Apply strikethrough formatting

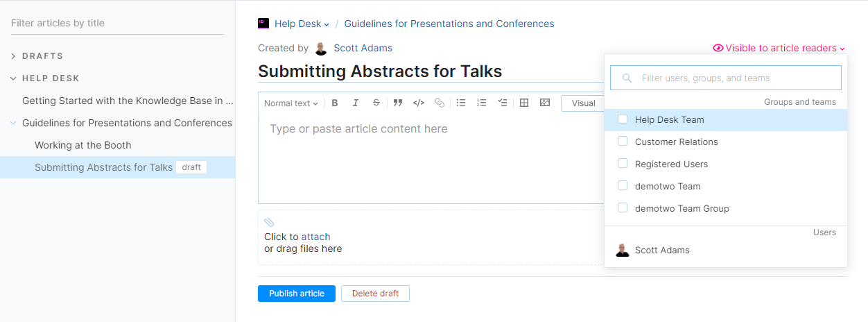click(x=376, y=103)
